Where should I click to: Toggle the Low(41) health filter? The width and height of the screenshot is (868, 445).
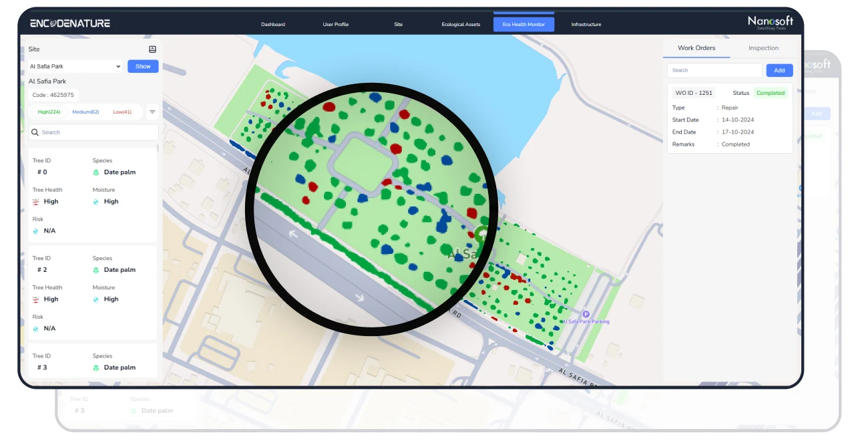tap(123, 112)
